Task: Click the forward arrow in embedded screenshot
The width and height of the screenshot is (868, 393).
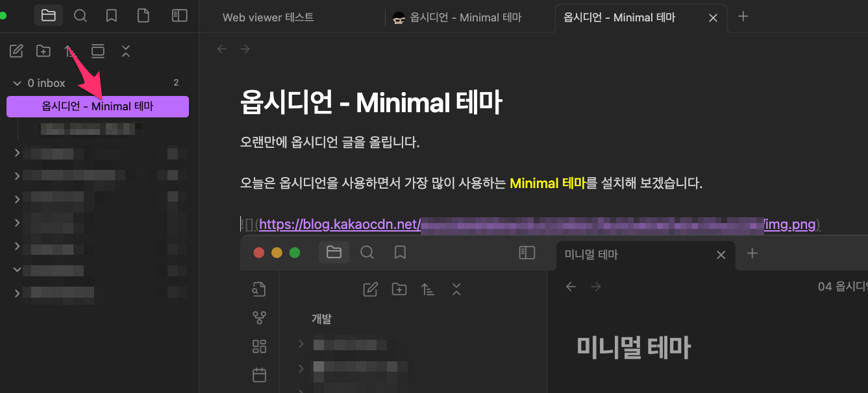Action: coord(595,287)
